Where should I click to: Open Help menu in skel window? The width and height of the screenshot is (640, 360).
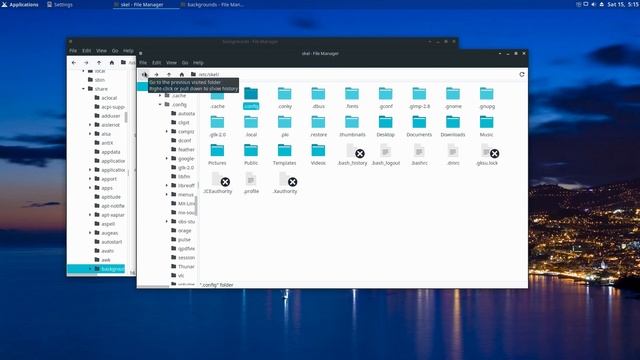tap(198, 63)
